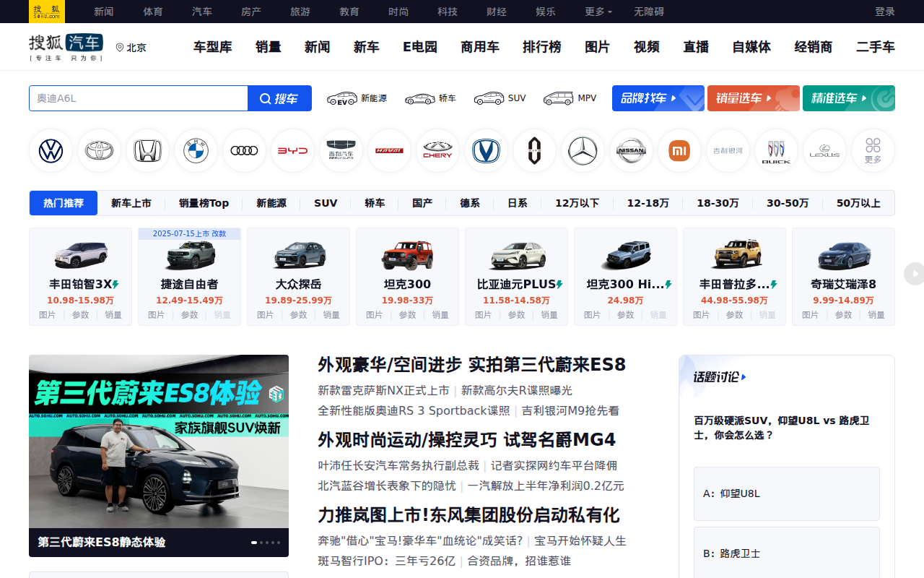Image resolution: width=924 pixels, height=578 pixels.
Task: Open 销量 under 奇瑞艾瑞泽8
Action: (x=876, y=315)
